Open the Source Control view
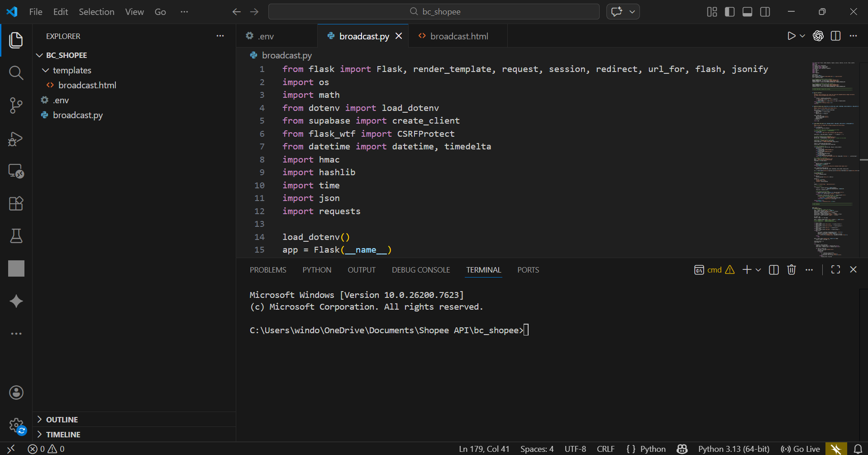This screenshot has height=455, width=868. coord(16,105)
